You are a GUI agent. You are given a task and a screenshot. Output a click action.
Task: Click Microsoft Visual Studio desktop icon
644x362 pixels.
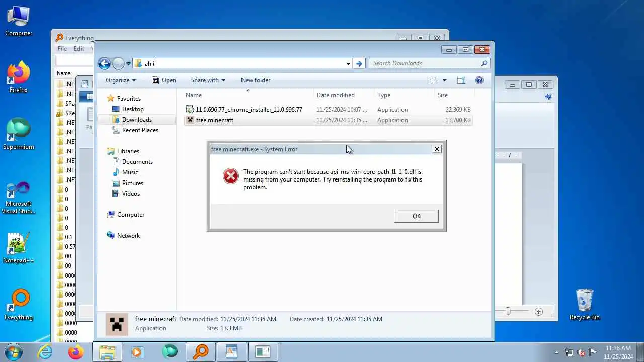[x=19, y=197]
